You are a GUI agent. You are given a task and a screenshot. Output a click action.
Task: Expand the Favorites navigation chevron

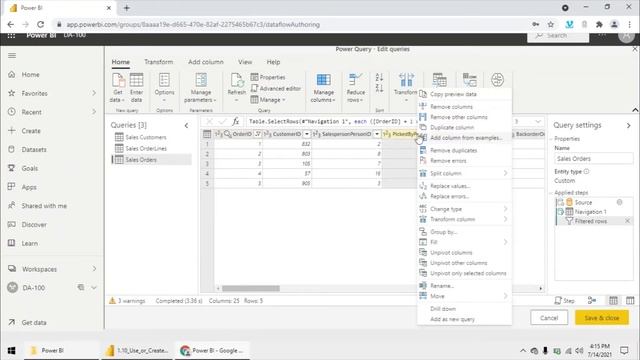[94, 93]
